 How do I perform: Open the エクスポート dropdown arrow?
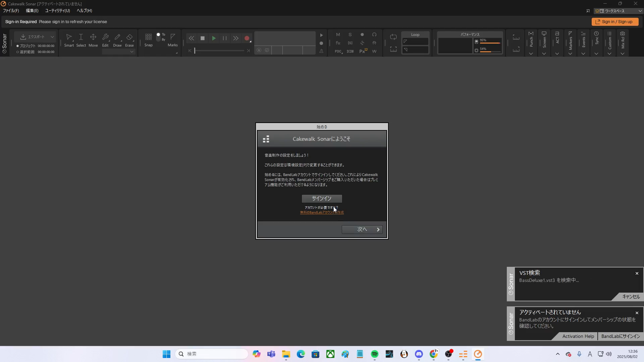[52, 37]
